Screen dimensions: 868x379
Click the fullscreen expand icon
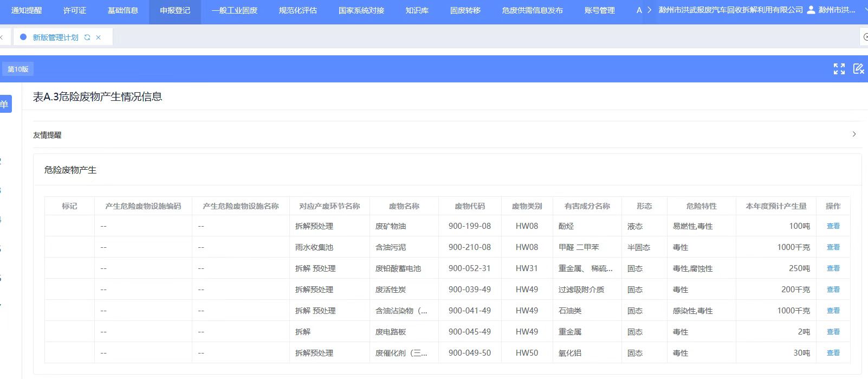[839, 69]
